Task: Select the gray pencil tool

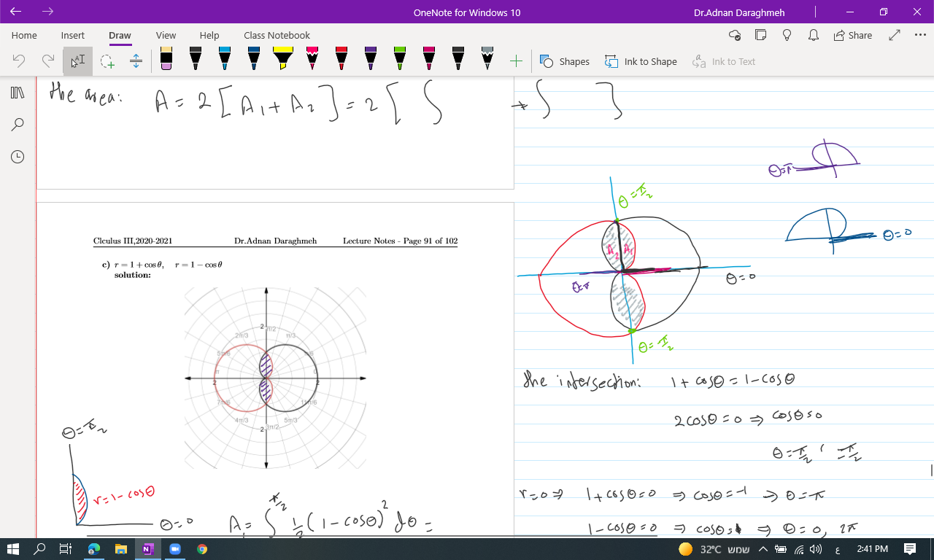Action: tap(487, 59)
